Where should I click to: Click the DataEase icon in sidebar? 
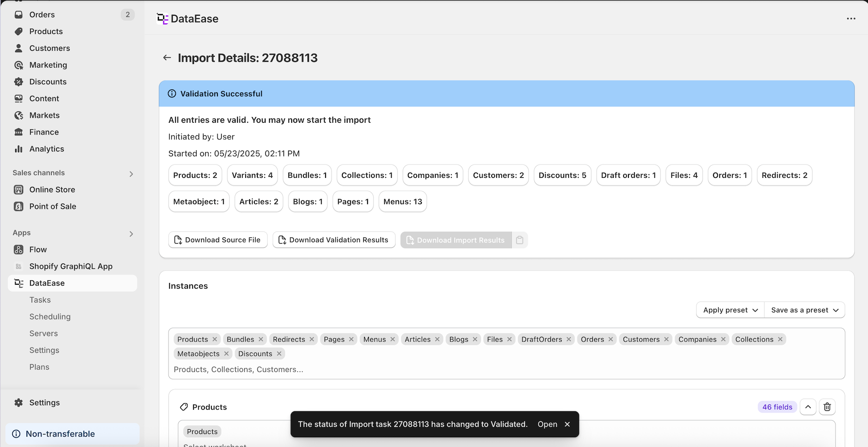19,283
